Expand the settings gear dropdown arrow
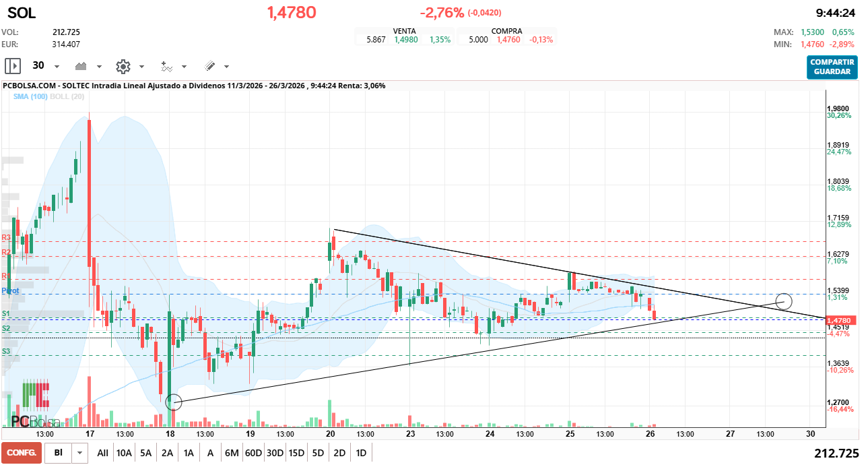This screenshot has width=868, height=467. pyautogui.click(x=141, y=67)
